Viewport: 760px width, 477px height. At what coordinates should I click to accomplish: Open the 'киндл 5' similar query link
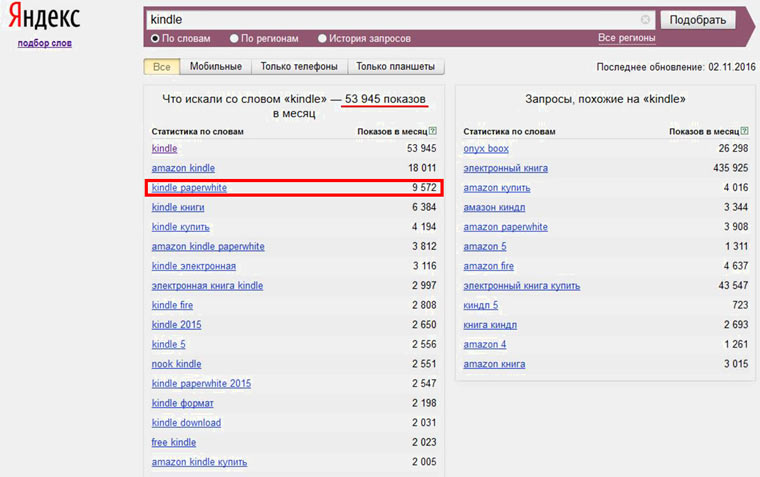point(481,305)
